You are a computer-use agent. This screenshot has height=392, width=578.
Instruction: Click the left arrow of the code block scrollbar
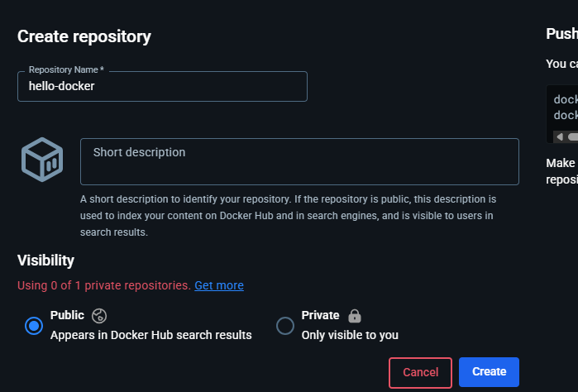560,136
